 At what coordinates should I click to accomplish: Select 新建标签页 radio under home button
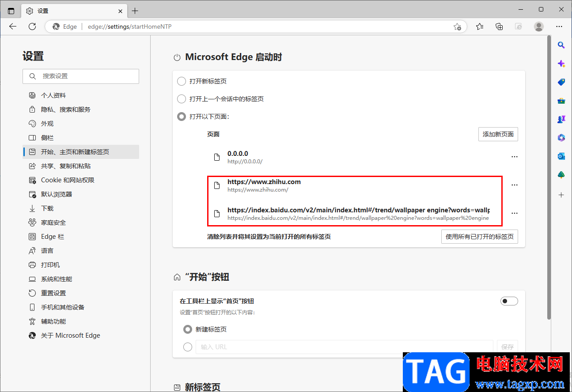[x=187, y=329]
